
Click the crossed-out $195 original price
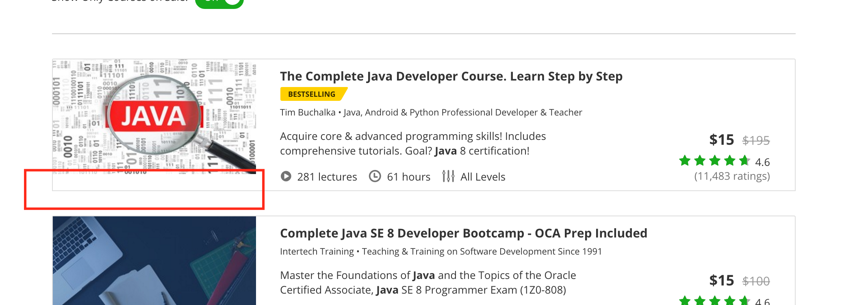click(756, 141)
